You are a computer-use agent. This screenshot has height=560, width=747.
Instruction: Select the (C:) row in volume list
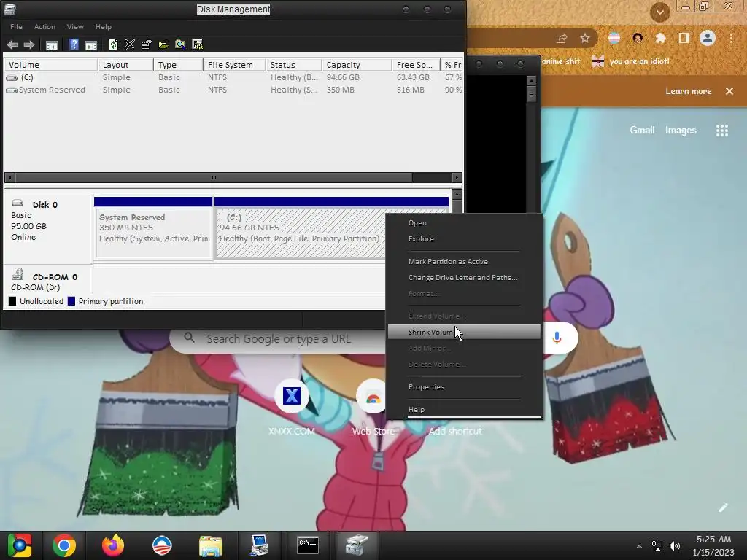point(233,77)
